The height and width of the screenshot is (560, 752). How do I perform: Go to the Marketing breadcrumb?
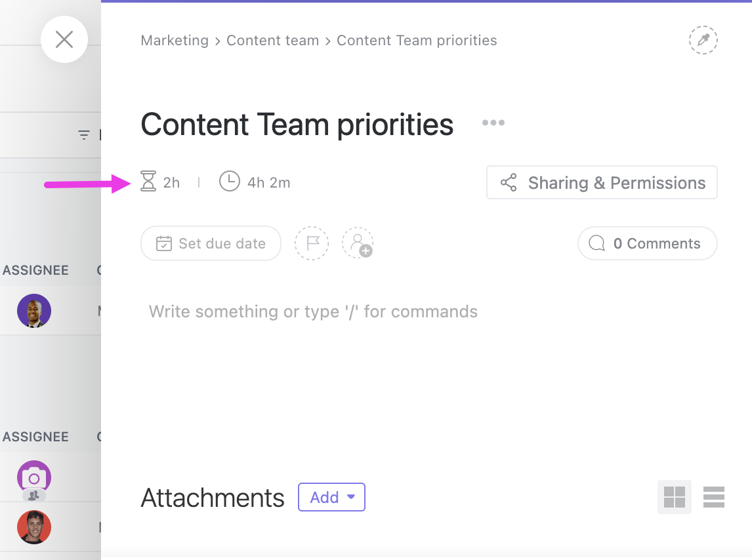click(175, 41)
